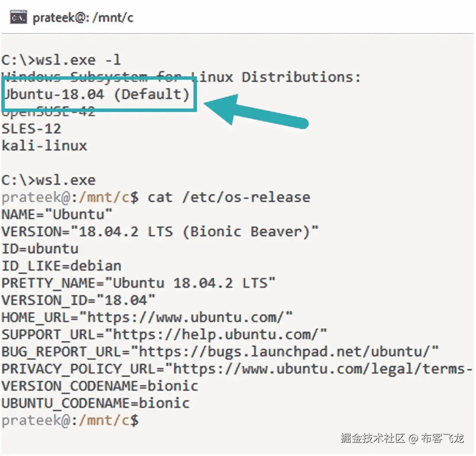The height and width of the screenshot is (456, 476).
Task: Click the PRETTY_NAME output line
Action: 138,283
